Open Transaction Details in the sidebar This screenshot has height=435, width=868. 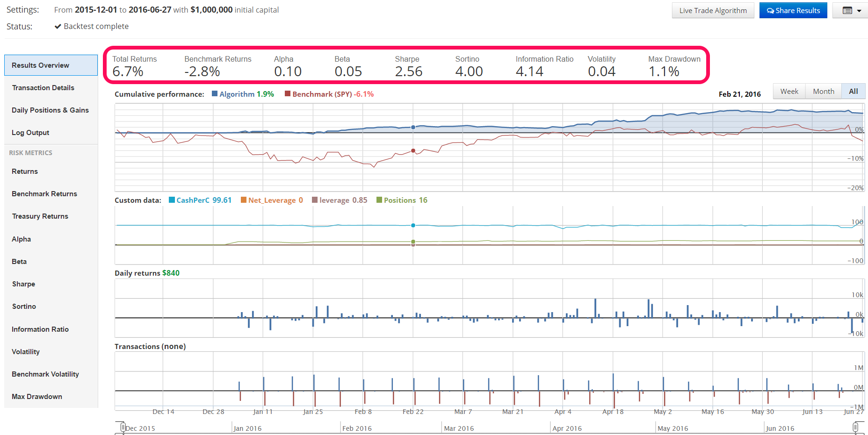43,87
